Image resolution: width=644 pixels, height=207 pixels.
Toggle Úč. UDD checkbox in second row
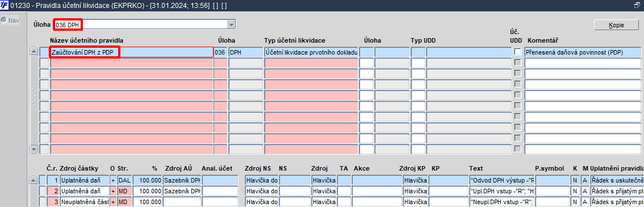tap(517, 63)
